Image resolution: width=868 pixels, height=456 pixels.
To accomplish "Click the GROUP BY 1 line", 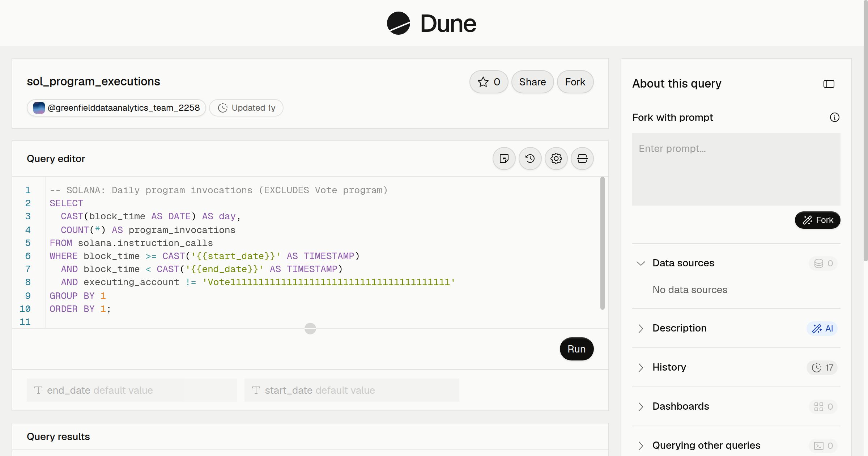I will [x=77, y=296].
